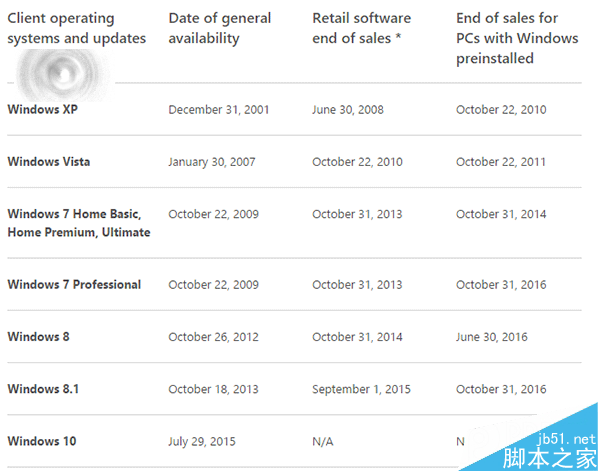Click the July 29, 2015 date cell

click(x=203, y=441)
